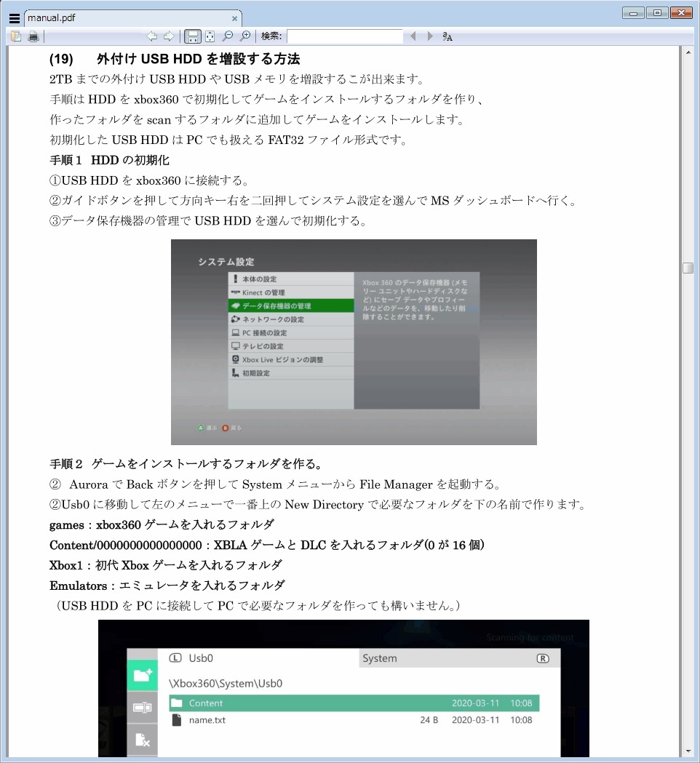Select the manual.pdf tab

(109, 17)
